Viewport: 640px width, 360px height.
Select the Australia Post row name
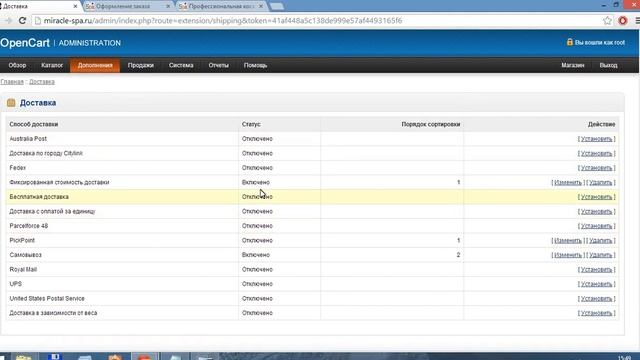click(x=28, y=139)
